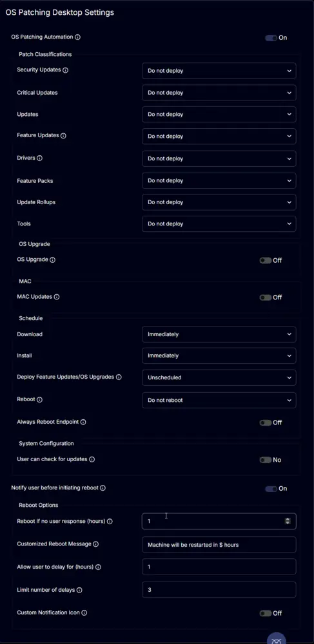Click the Feature Updates info icon

click(63, 135)
